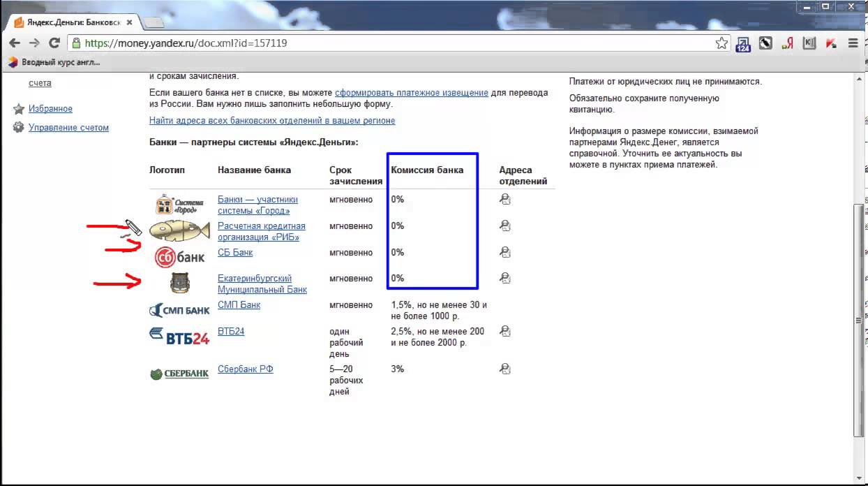The width and height of the screenshot is (868, 486).
Task: Click the СМП Банк logo
Action: (x=179, y=309)
